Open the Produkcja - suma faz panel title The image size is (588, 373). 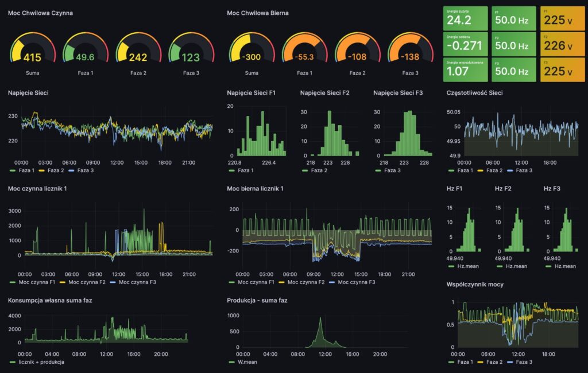point(257,300)
